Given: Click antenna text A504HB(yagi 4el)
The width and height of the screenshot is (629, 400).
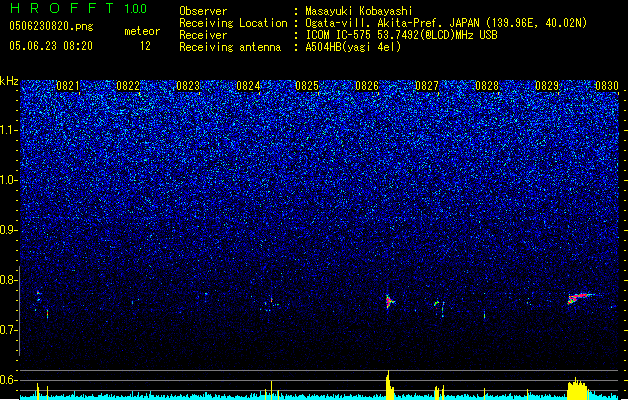Looking at the screenshot, I should point(353,47).
